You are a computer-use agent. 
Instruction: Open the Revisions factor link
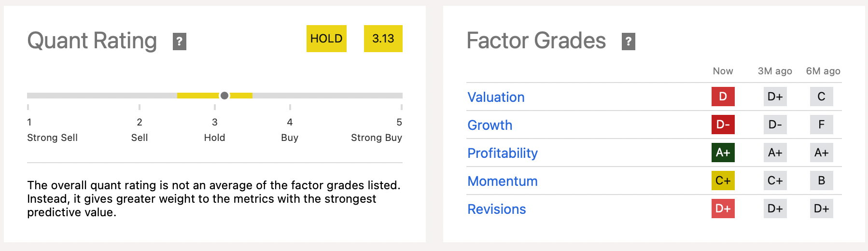(x=496, y=209)
